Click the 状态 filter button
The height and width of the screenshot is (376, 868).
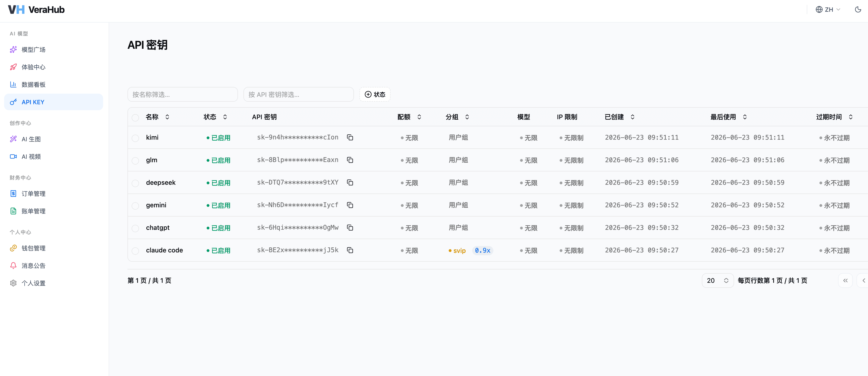pyautogui.click(x=375, y=94)
